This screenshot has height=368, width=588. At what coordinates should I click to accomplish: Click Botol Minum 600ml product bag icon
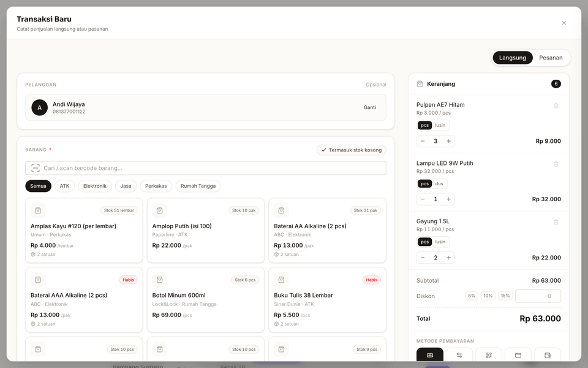[x=159, y=280]
